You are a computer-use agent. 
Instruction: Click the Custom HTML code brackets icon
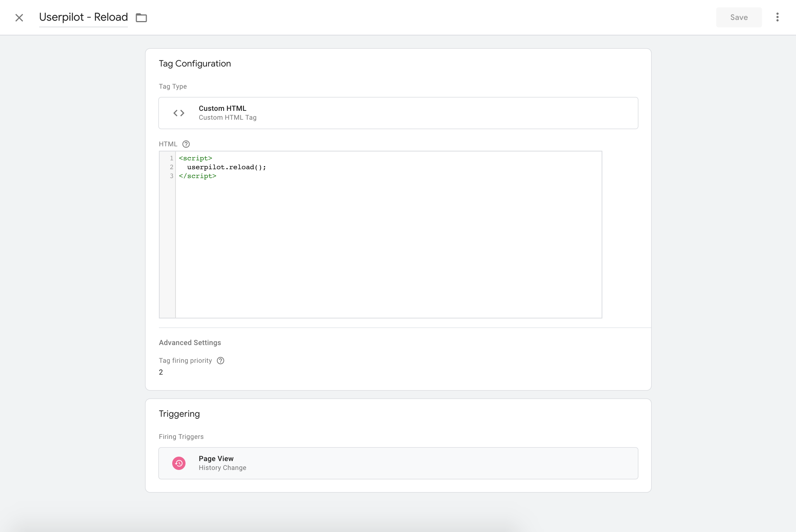pyautogui.click(x=179, y=113)
